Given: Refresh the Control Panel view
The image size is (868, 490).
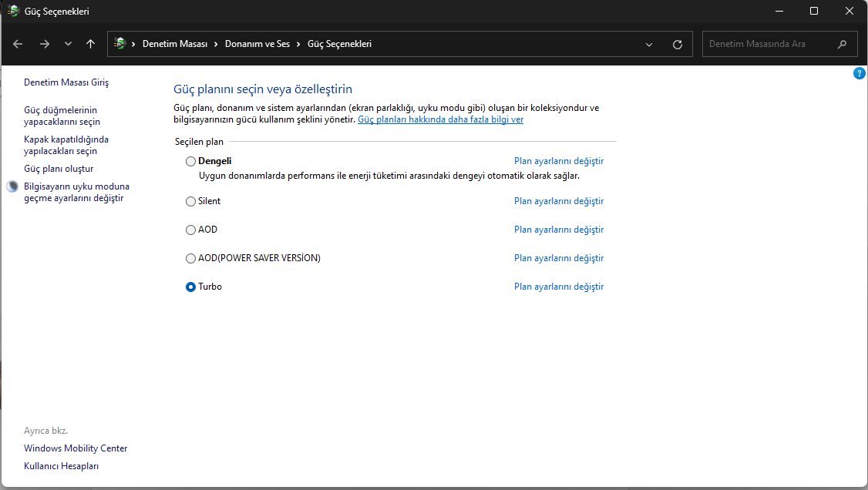Looking at the screenshot, I should pyautogui.click(x=678, y=45).
